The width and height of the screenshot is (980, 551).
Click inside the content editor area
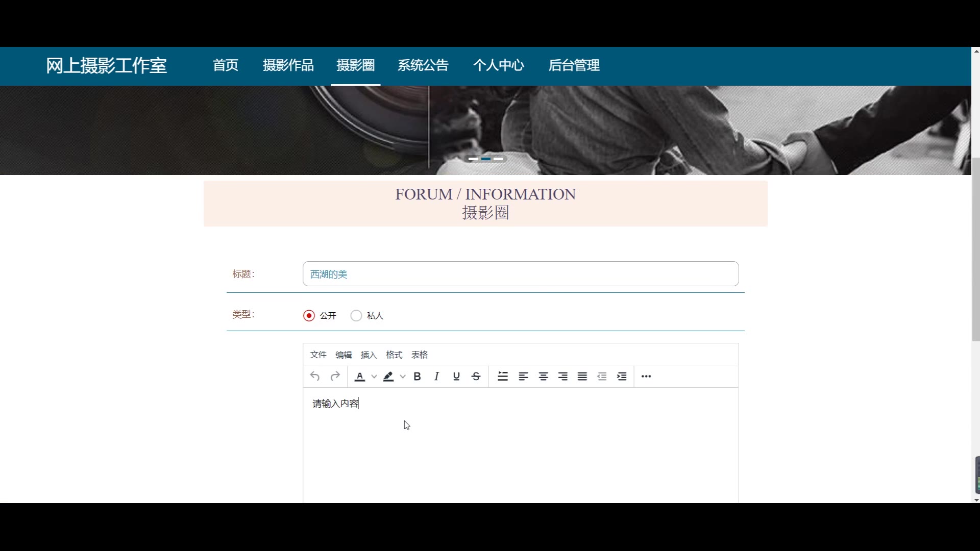click(x=521, y=445)
